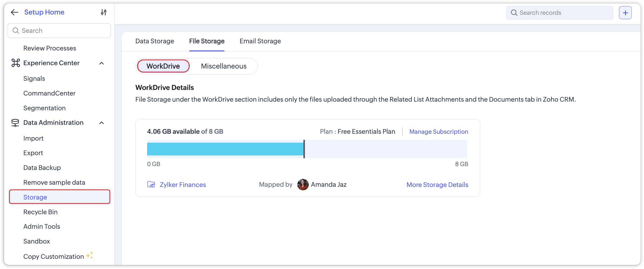
Task: Click the WorkDrive storage usage bar
Action: click(x=307, y=149)
